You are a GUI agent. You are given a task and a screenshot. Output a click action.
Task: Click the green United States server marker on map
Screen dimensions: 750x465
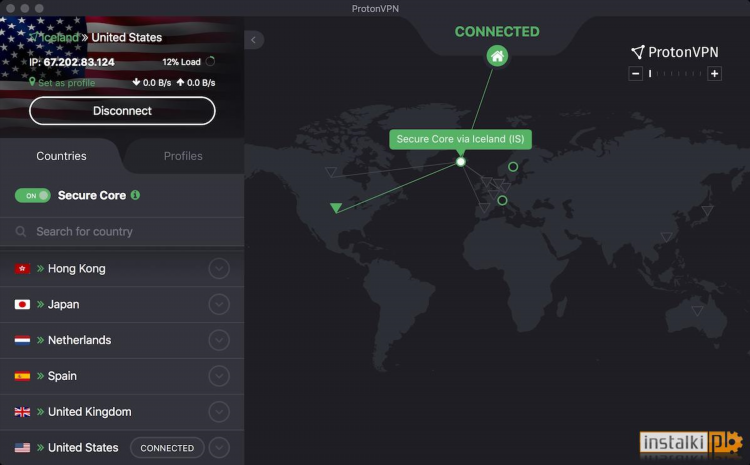point(336,207)
